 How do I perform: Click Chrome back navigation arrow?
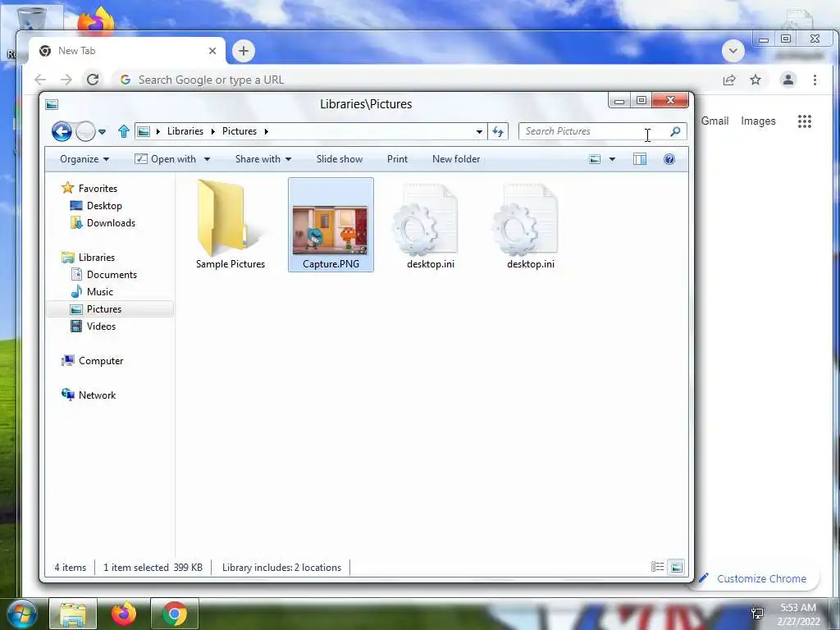point(40,80)
